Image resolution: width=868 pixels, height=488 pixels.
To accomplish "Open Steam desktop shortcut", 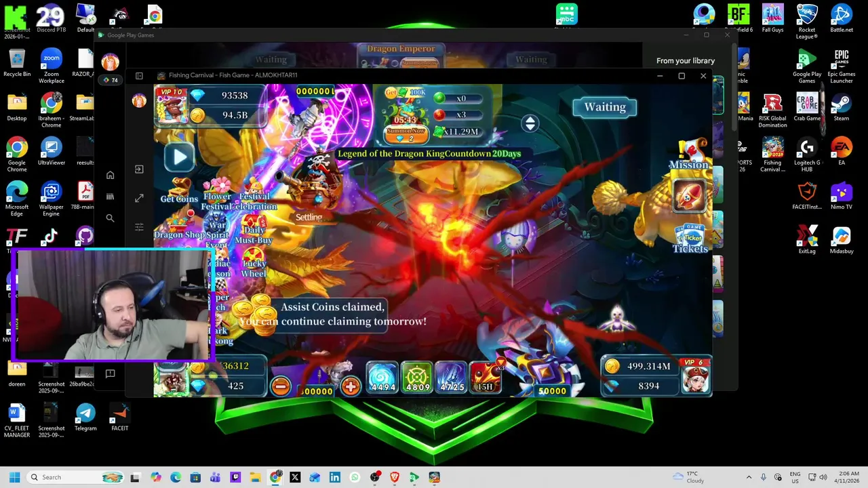I will pyautogui.click(x=841, y=107).
